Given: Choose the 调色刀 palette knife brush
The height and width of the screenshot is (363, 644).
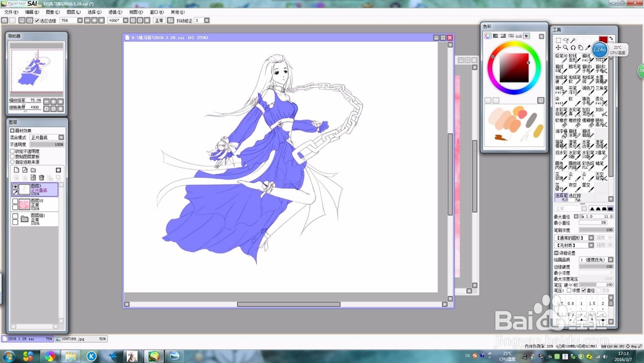Looking at the screenshot, I should pos(588,90).
